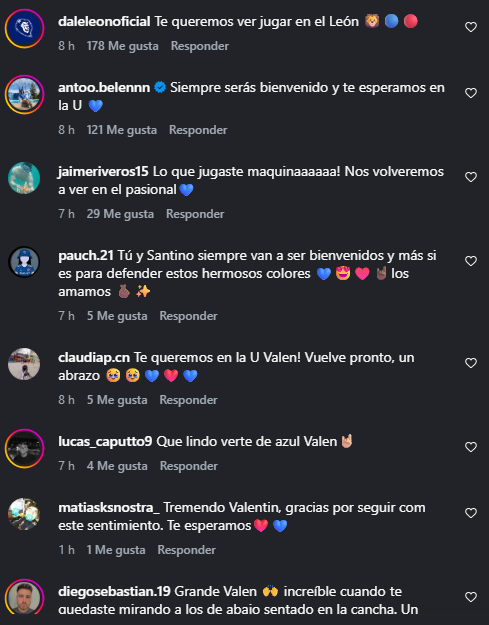Heart the claudiap.cn comment
The width and height of the screenshot is (489, 625).
471,363
